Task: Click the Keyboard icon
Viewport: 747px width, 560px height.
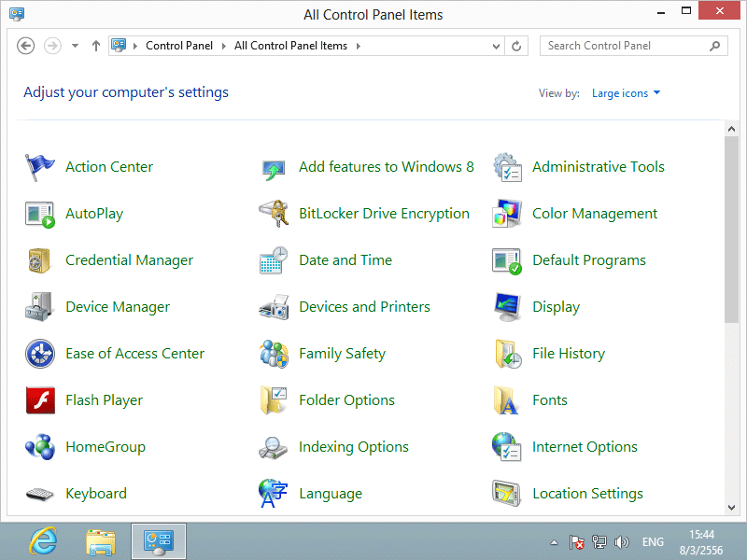Action: coord(39,495)
